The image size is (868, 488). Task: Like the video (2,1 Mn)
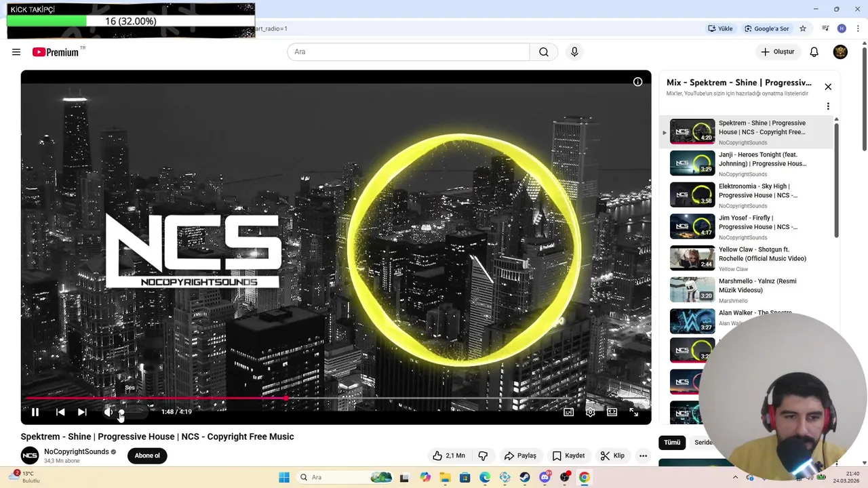tap(449, 455)
